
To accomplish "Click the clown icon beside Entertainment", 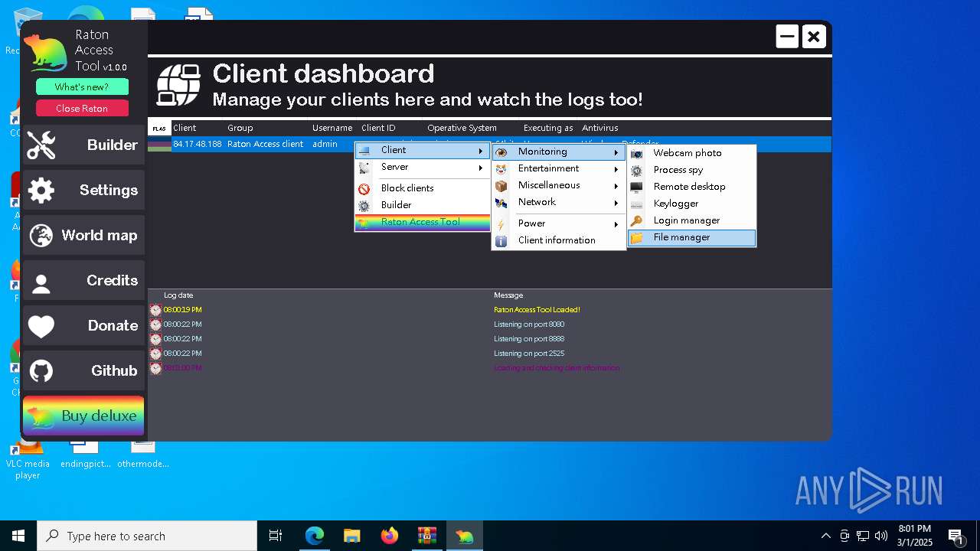I will pyautogui.click(x=501, y=168).
